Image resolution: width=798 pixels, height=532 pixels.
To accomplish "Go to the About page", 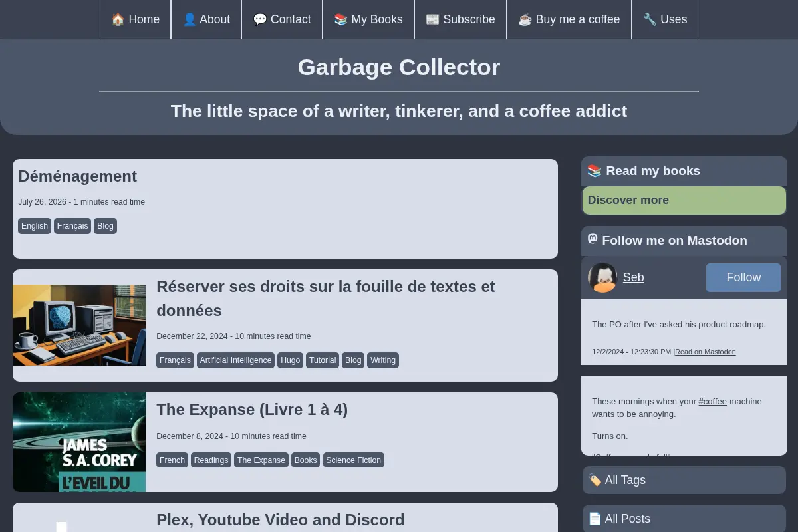I will coord(206,19).
